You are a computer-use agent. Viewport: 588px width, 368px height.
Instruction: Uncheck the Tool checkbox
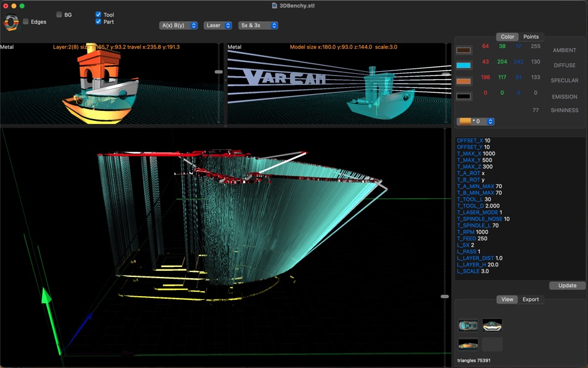click(98, 14)
